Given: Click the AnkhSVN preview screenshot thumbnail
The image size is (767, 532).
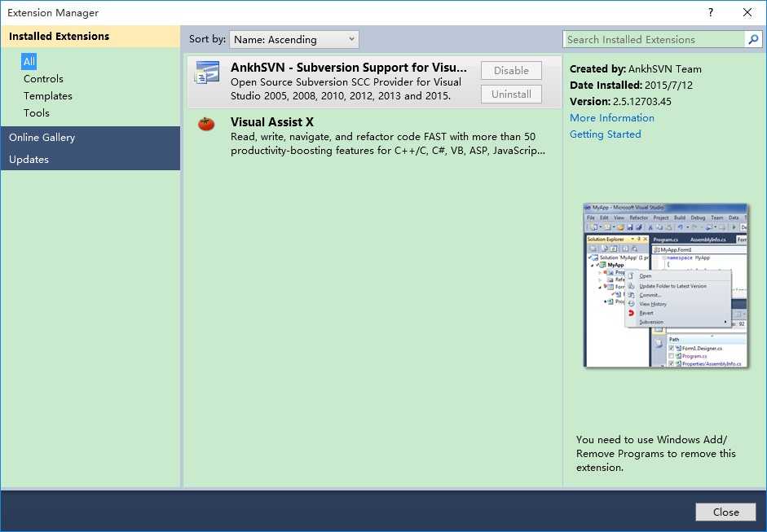Looking at the screenshot, I should pyautogui.click(x=666, y=286).
